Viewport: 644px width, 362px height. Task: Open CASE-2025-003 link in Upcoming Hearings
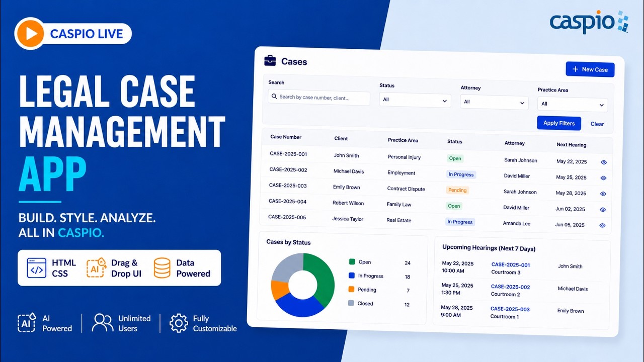[x=510, y=309]
